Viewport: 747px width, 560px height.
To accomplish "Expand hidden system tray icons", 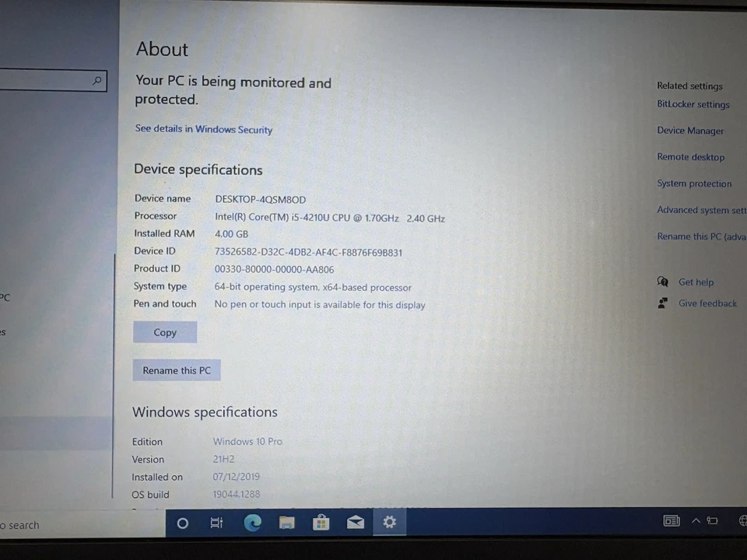I will click(x=696, y=520).
